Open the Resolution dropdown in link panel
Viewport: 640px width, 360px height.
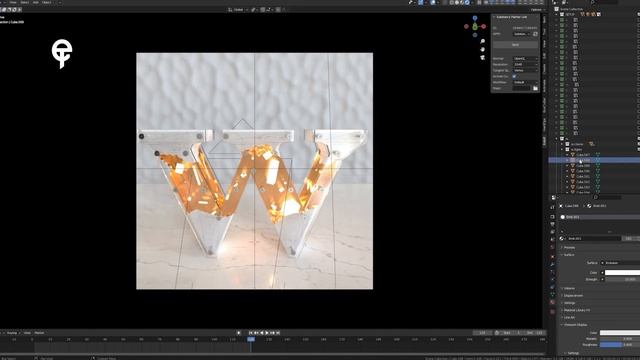coord(525,64)
